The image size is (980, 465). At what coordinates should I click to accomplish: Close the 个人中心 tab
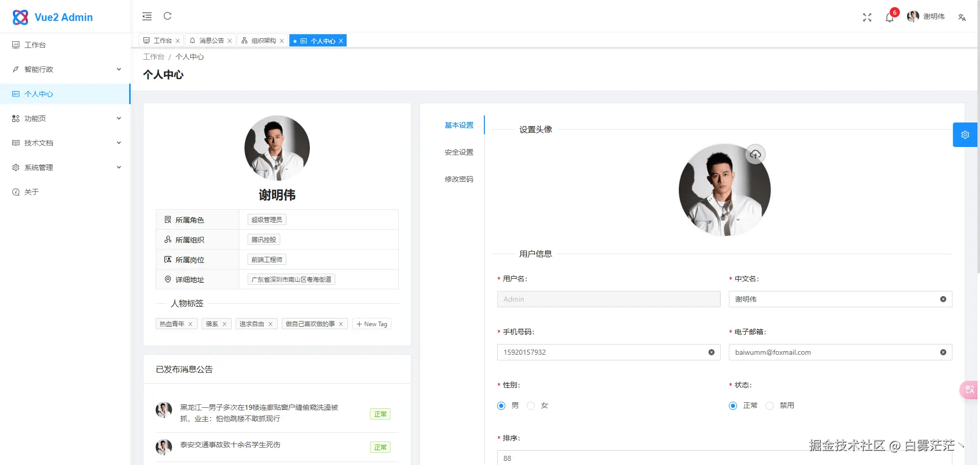click(341, 41)
